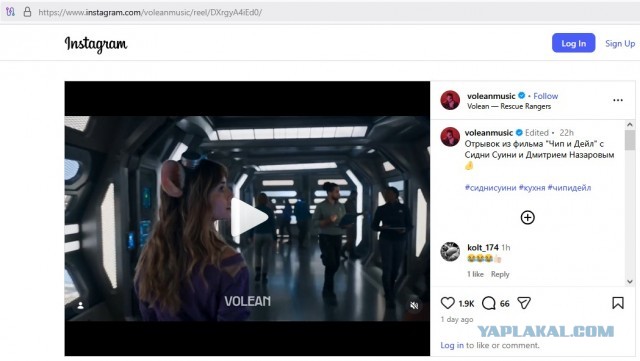Screen dimensions: 640x361
Task: Click the comments scrollbar thumb
Action: point(629,140)
